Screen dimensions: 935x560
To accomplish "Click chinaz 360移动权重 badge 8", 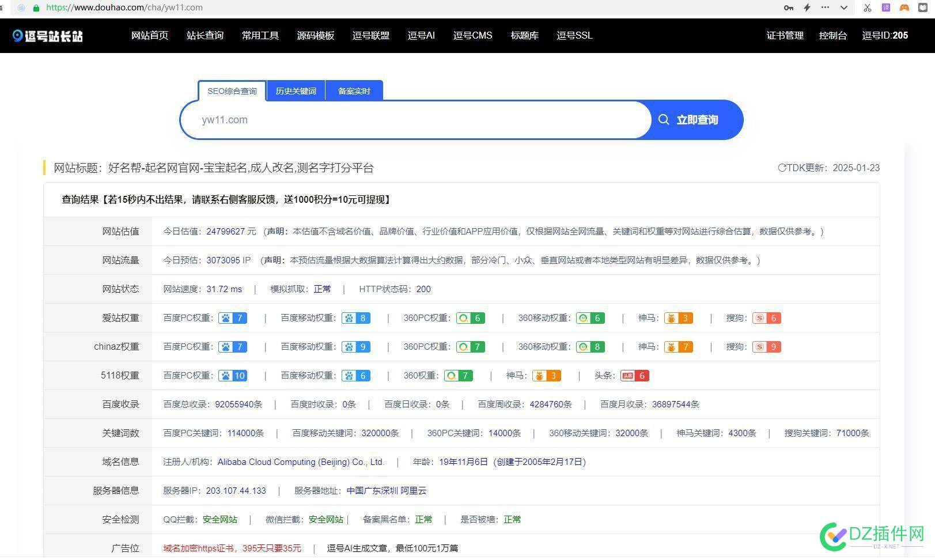I will tap(590, 347).
